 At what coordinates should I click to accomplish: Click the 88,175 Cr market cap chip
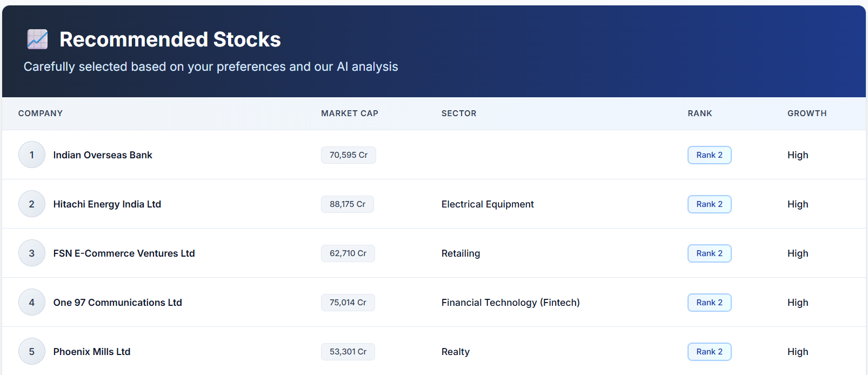click(x=348, y=204)
